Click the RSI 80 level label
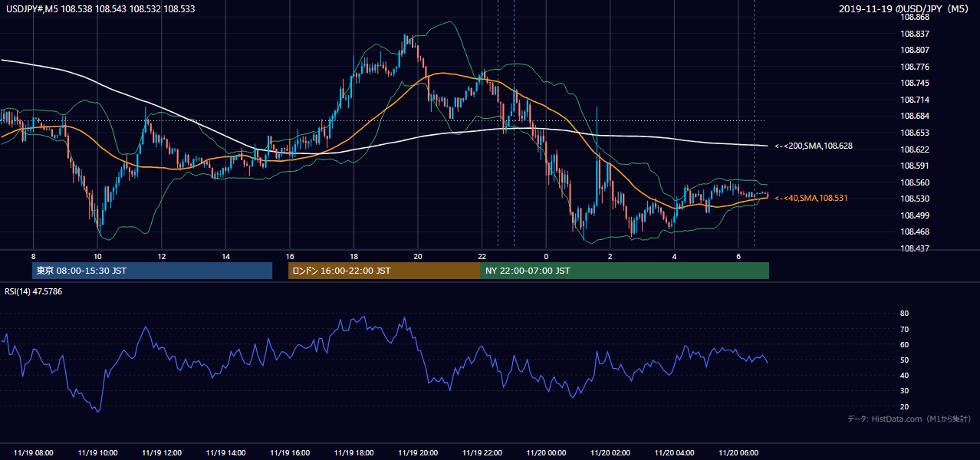 (904, 314)
